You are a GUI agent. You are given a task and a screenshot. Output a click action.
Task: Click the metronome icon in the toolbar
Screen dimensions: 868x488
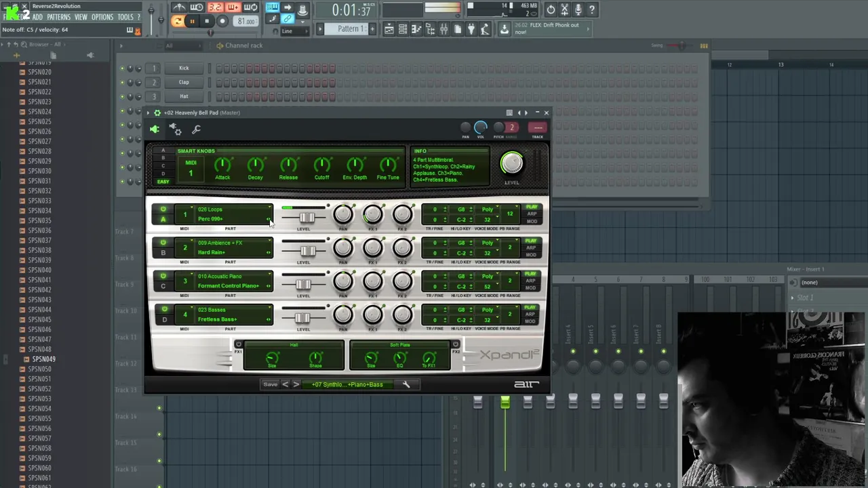pyautogui.click(x=179, y=7)
